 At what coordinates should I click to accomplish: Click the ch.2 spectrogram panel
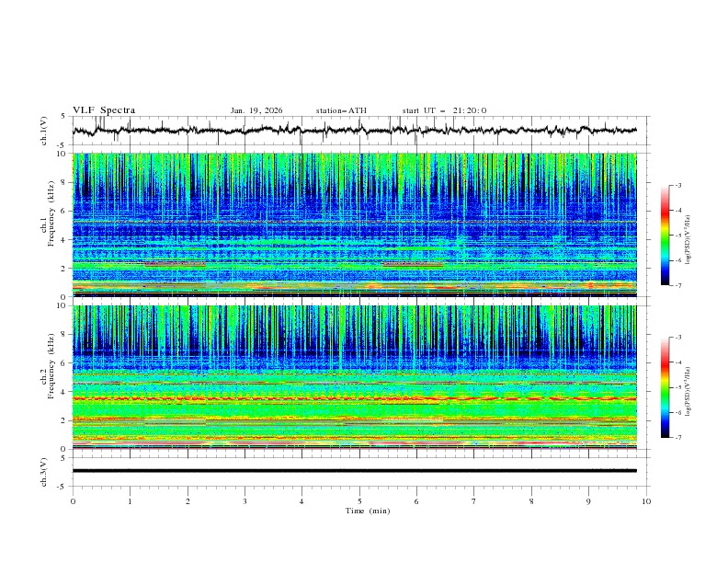355,377
